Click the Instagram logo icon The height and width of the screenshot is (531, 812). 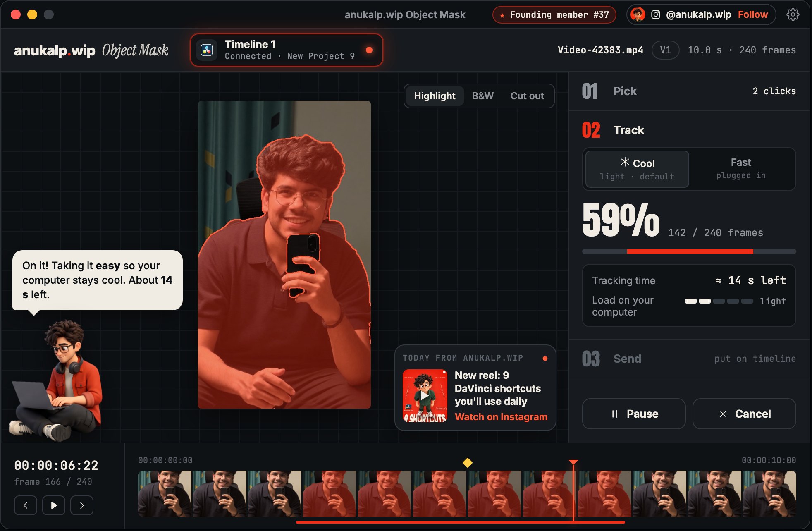click(x=656, y=14)
